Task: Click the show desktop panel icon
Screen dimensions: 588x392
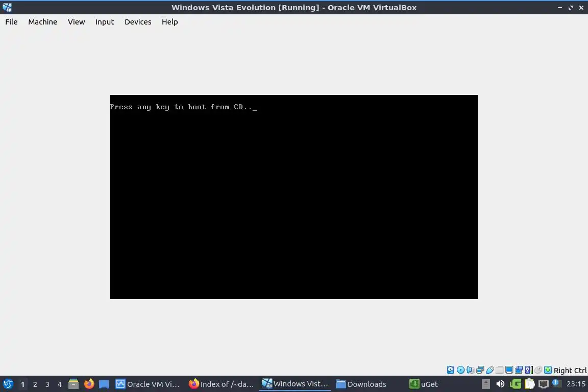Action: coord(104,384)
